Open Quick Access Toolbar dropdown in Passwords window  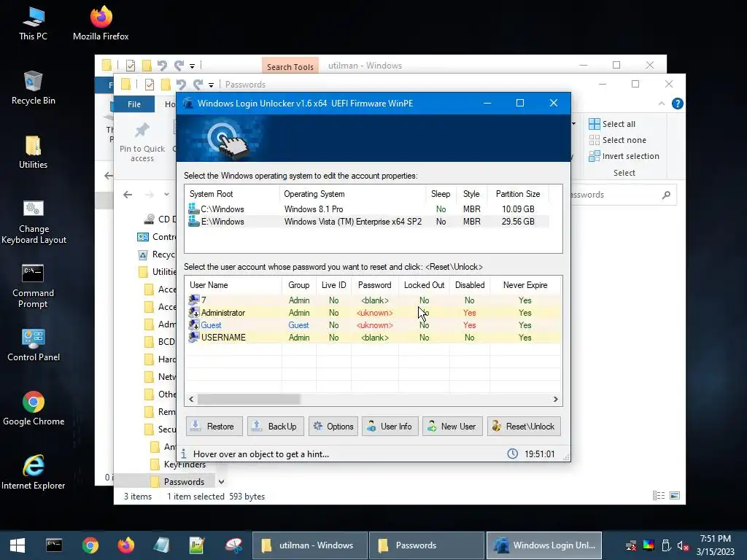(211, 85)
